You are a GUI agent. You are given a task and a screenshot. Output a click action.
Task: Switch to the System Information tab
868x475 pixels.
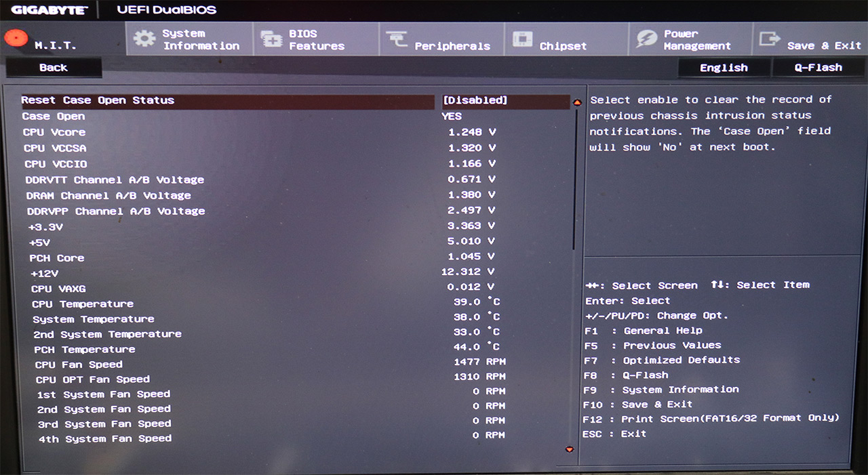coord(189,39)
